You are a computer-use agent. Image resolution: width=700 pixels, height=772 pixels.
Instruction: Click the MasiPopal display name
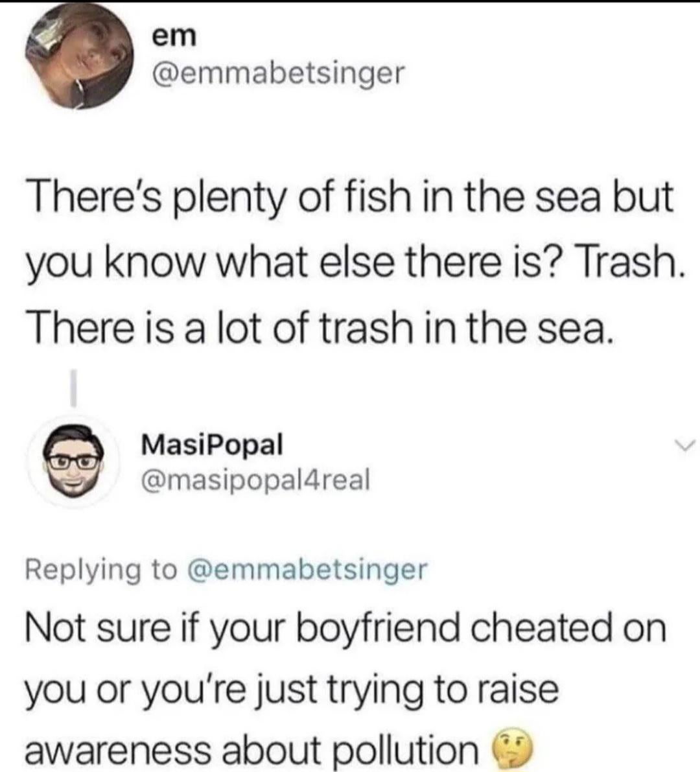pyautogui.click(x=212, y=445)
